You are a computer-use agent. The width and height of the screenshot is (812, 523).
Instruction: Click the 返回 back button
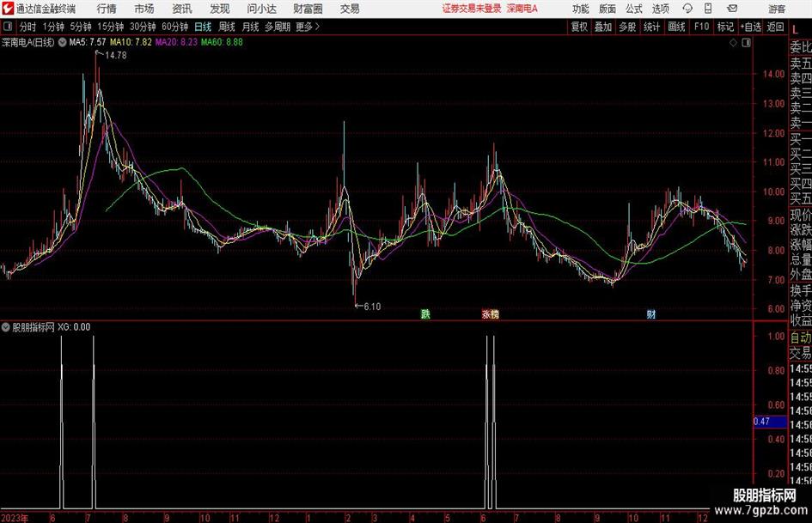pyautogui.click(x=775, y=27)
